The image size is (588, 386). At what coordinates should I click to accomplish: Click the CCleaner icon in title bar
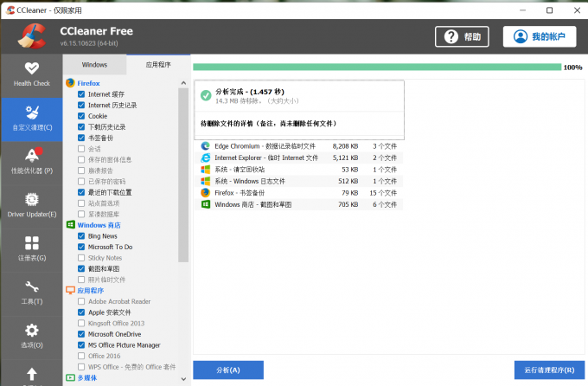pos(10,10)
